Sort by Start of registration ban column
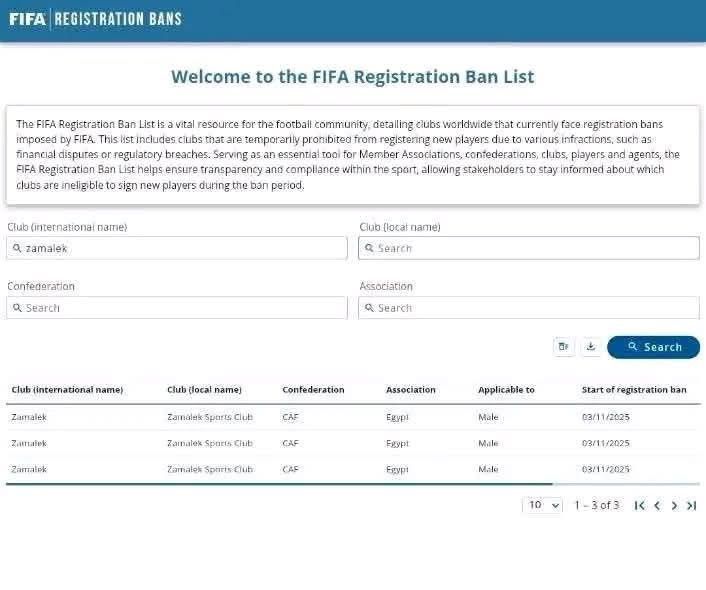The image size is (706, 590). pos(634,390)
